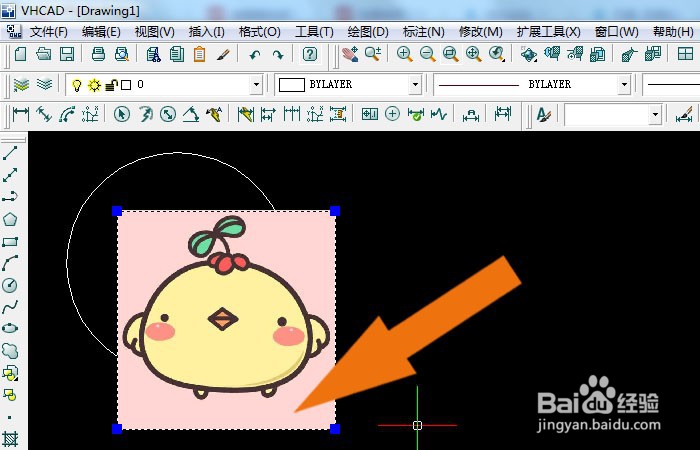Screen dimensions: 700x450
Task: Click the Zoom Out magnifier icon
Action: tap(428, 54)
